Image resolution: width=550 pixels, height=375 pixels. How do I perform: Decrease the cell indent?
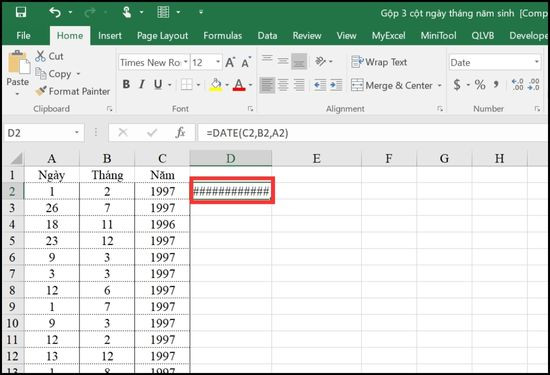(x=320, y=85)
